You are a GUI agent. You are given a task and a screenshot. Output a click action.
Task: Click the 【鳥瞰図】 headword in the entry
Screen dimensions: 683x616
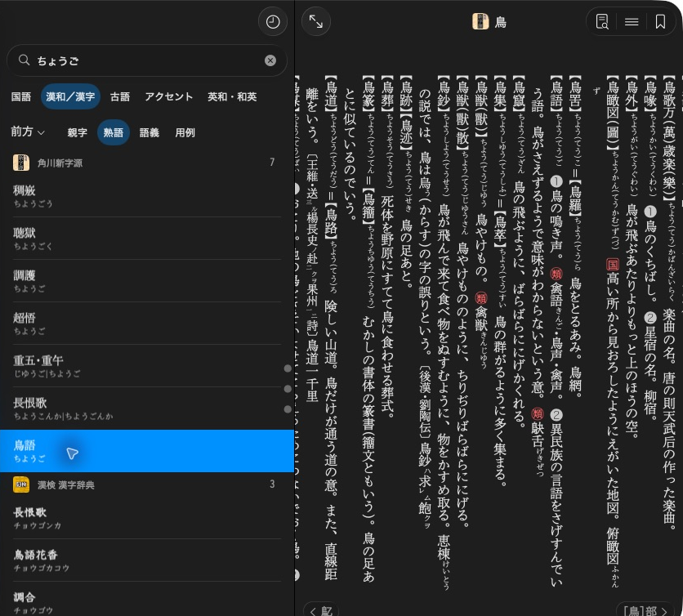[613, 113]
